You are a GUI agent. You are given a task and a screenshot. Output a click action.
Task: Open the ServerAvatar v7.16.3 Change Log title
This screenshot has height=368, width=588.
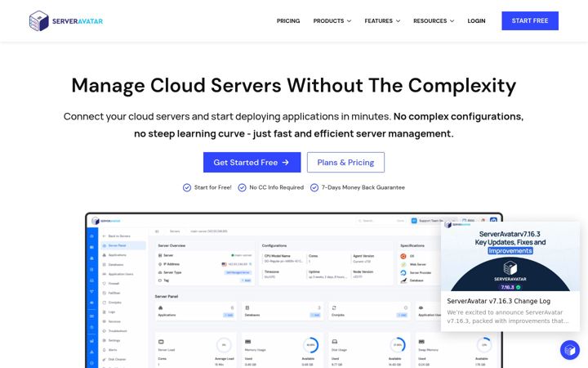pyautogui.click(x=498, y=301)
